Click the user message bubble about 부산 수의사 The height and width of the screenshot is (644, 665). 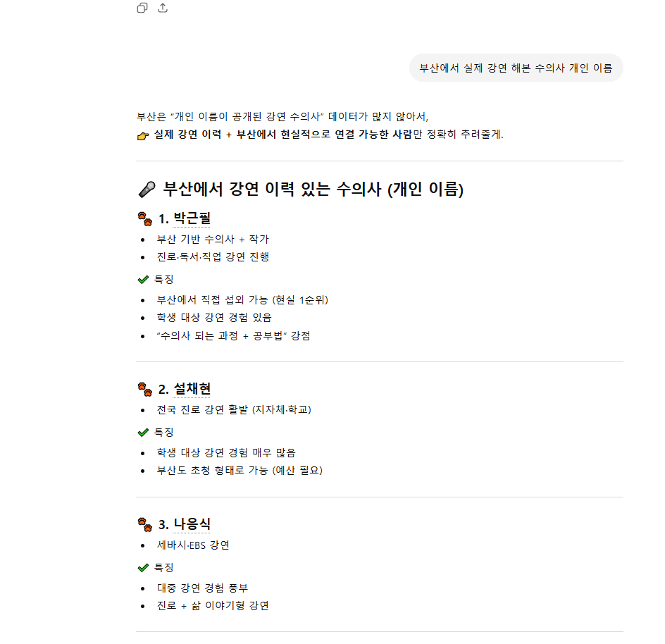(x=516, y=68)
